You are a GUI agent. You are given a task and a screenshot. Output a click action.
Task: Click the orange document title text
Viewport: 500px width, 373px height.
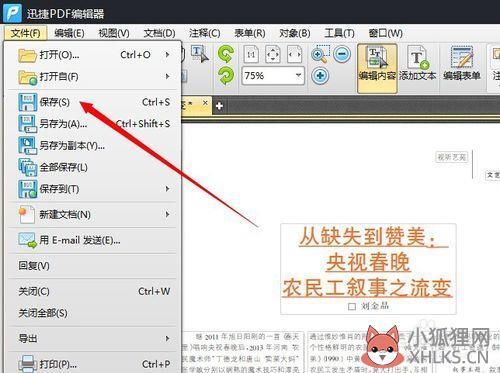368,262
